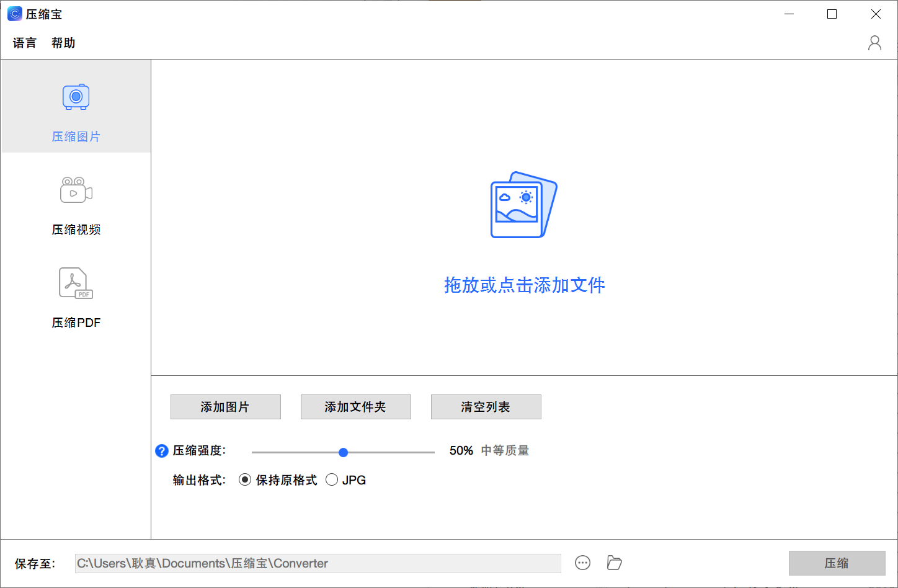Click 清空列表 to clear the list
Screen dimensions: 898x588
click(486, 407)
